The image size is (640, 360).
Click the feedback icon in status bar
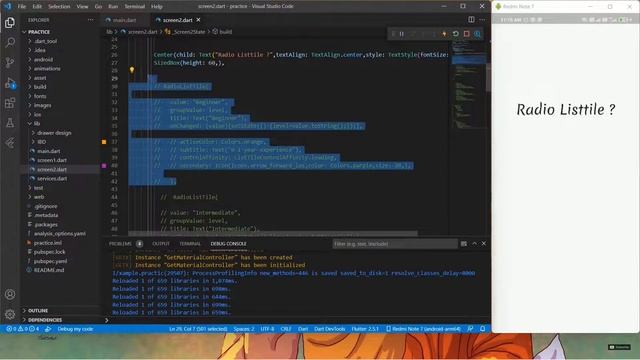[x=471, y=329]
